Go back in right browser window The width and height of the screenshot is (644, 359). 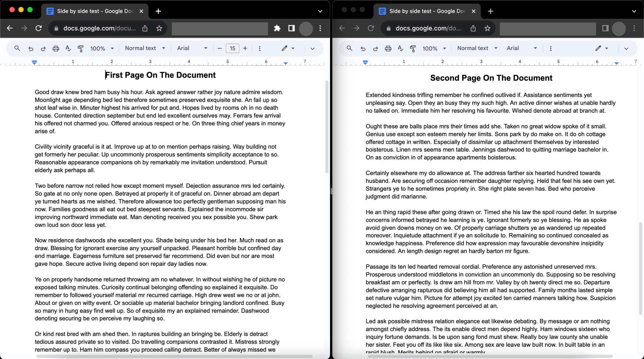[342, 28]
